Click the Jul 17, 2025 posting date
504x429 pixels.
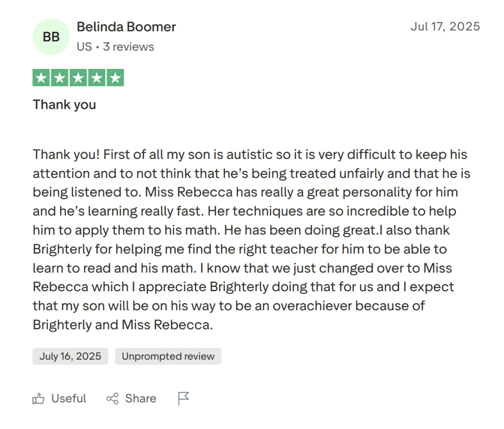(445, 27)
